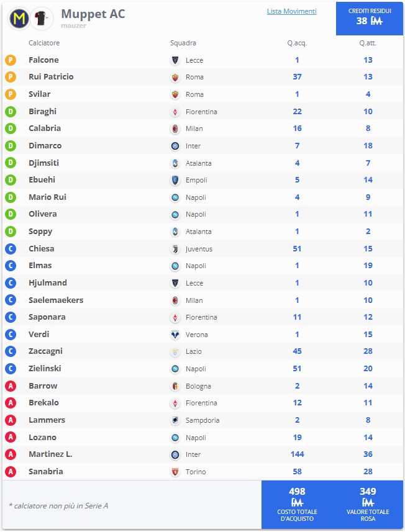
Task: Click Chiesa's purchase price 51
Action: click(x=297, y=249)
